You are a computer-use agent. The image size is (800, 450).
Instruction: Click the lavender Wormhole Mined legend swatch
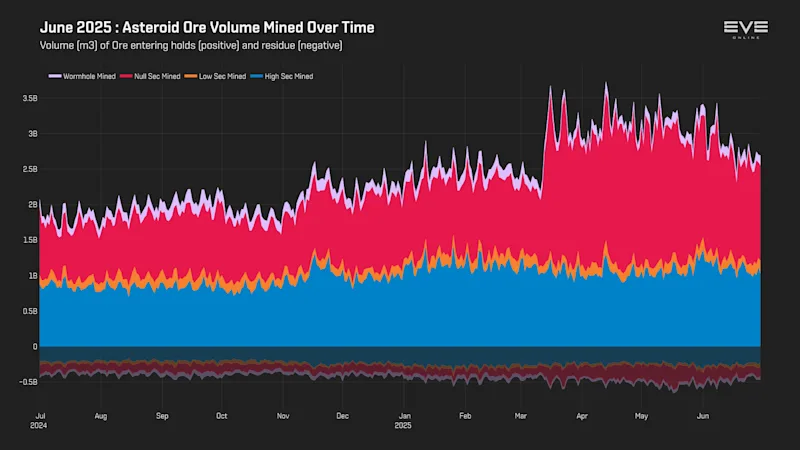coord(55,76)
